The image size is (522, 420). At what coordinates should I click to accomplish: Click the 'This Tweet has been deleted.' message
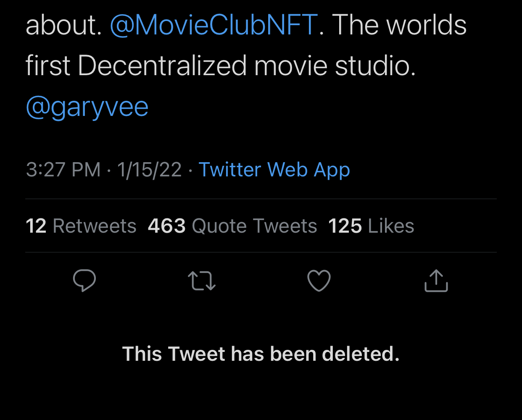261,354
